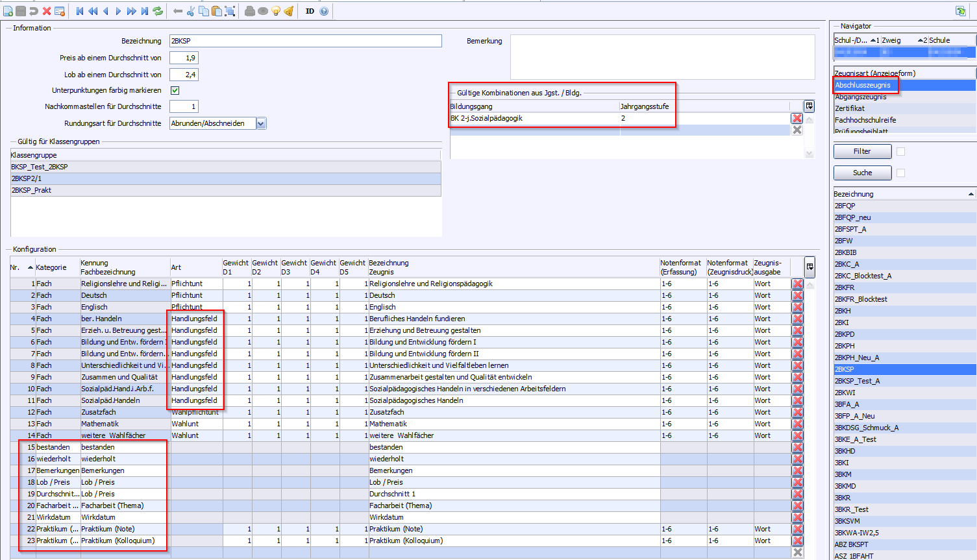Click the Bezeichnung input field containing 2BKSP
This screenshot has width=977, height=560.
click(x=305, y=41)
